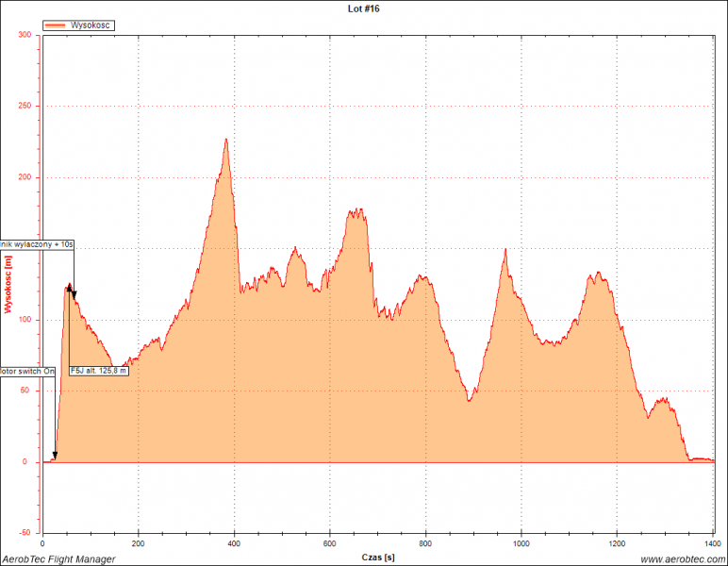Screen dimensions: 728x566
Task: Click the -50 tick on altitude axis
Action: coord(25,533)
